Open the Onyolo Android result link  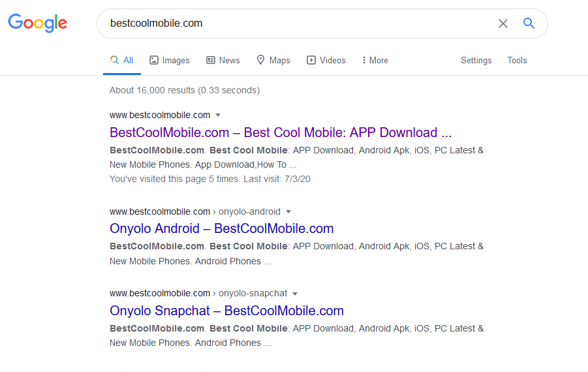(x=221, y=228)
